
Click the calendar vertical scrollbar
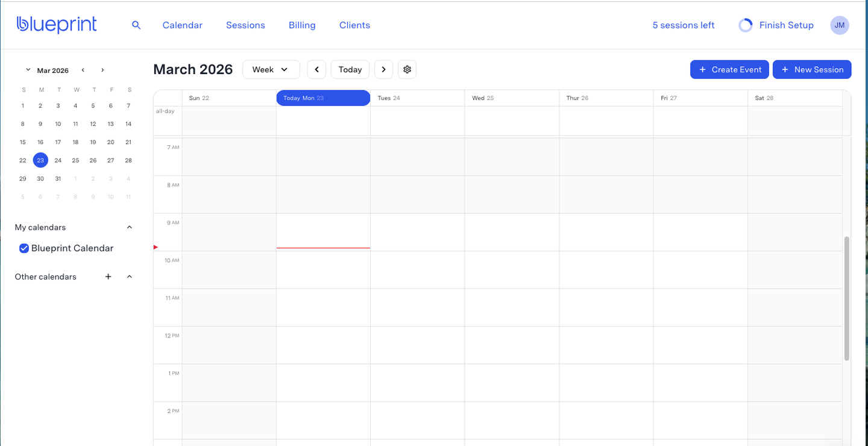[846, 298]
